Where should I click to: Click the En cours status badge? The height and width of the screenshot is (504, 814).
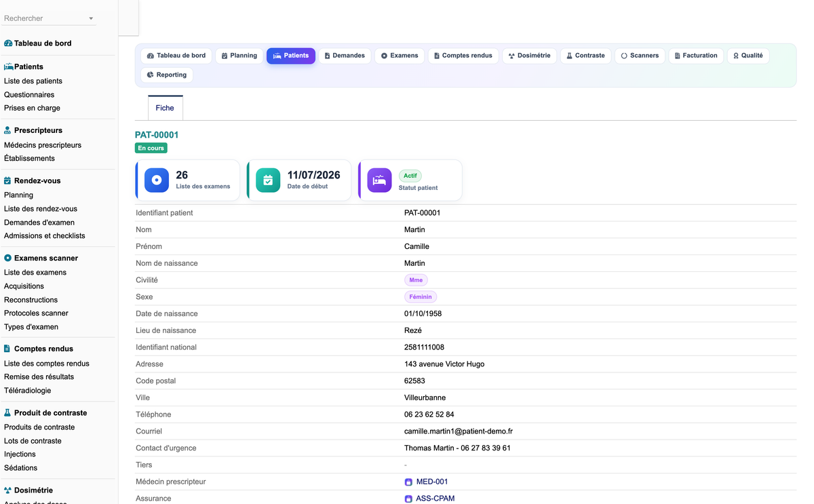pos(151,148)
